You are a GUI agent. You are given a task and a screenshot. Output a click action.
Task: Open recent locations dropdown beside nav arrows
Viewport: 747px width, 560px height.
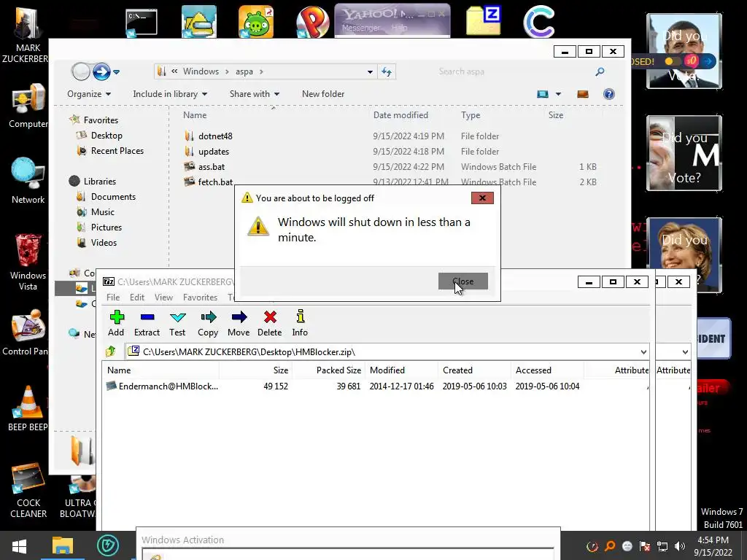pos(116,72)
